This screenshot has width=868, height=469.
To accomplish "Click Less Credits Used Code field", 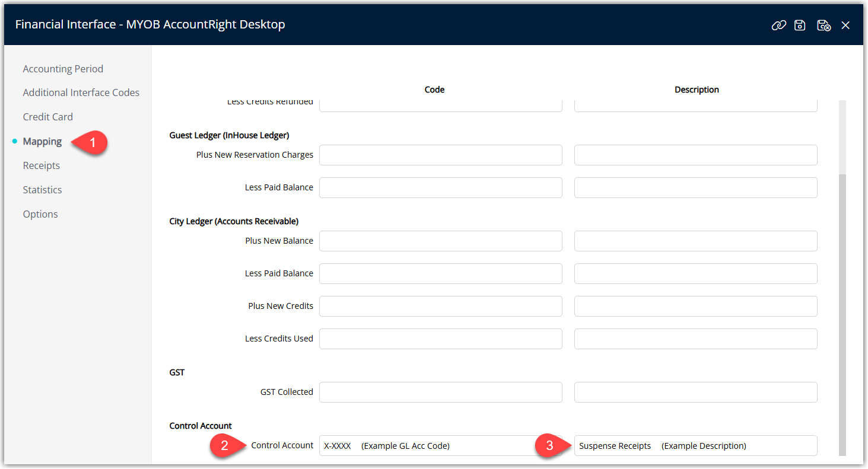I will pyautogui.click(x=441, y=339).
